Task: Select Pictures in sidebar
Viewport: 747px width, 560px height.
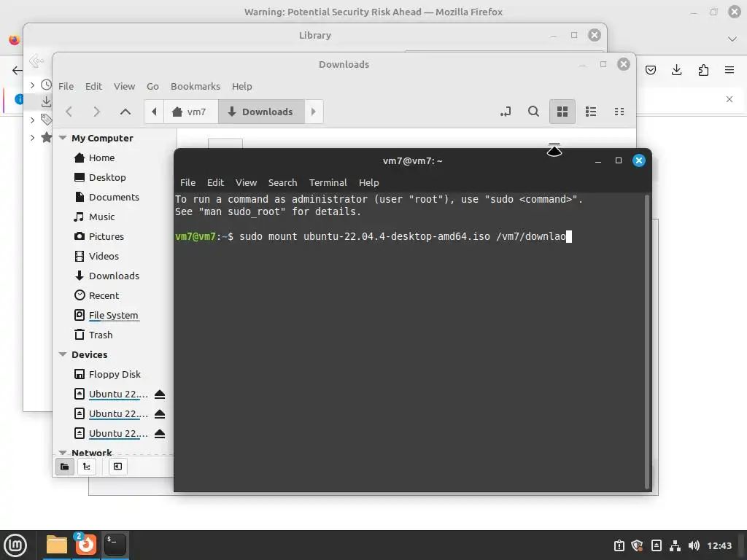Action: [106, 236]
